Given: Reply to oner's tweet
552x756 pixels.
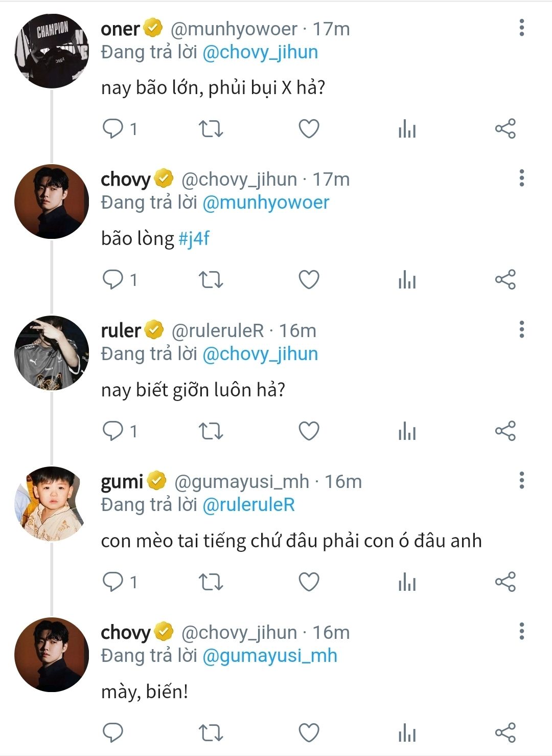Looking at the screenshot, I should tap(113, 129).
